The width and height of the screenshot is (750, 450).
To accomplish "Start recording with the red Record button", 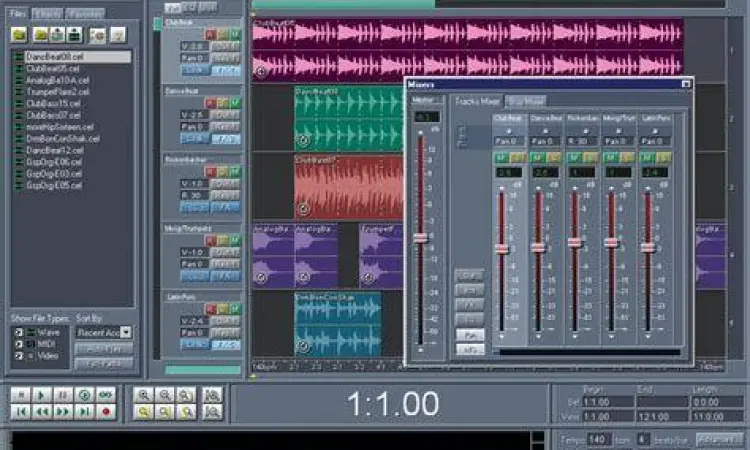I will (x=106, y=411).
